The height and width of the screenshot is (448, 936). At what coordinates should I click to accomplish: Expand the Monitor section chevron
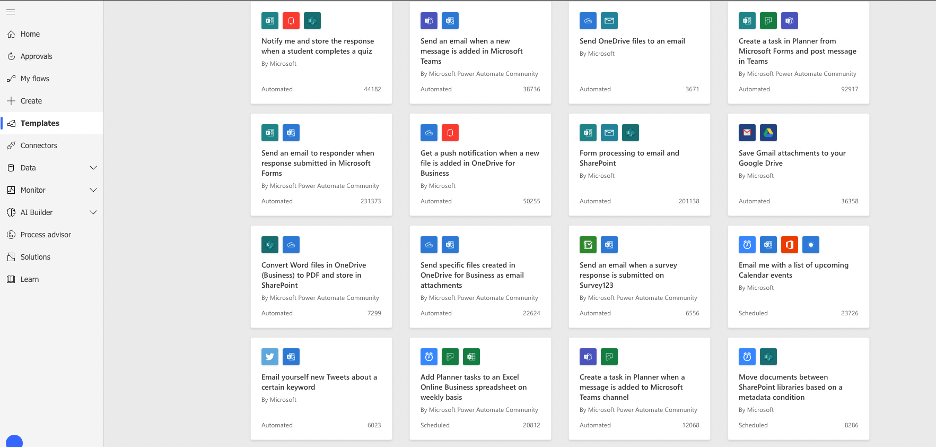point(93,190)
